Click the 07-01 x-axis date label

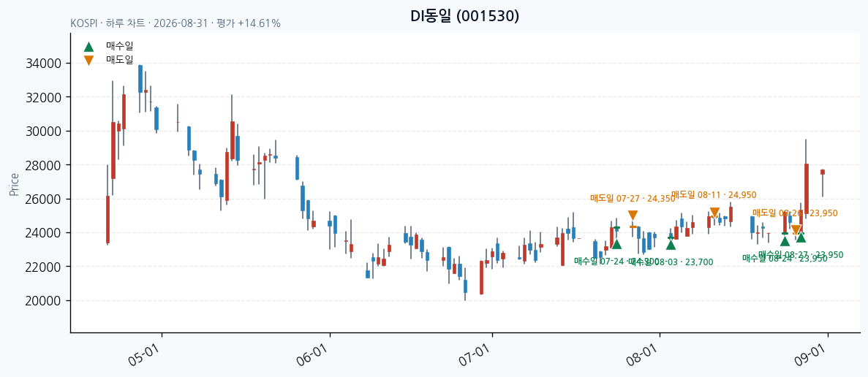click(476, 355)
